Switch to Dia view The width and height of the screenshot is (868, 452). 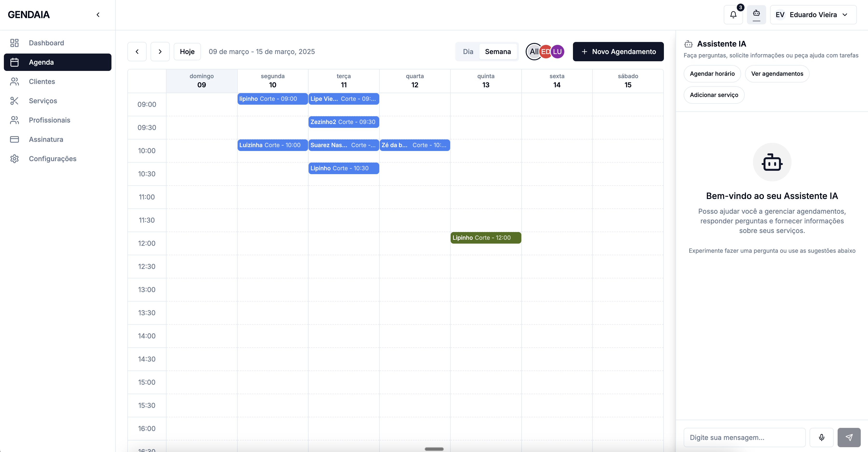[468, 52]
